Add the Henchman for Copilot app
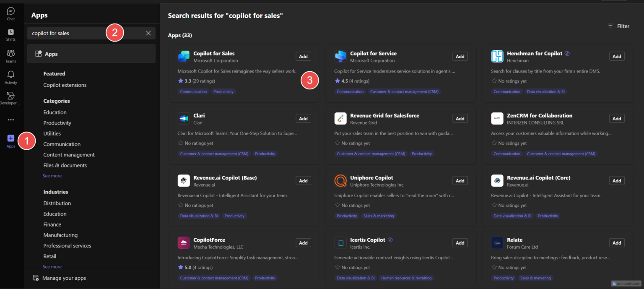Image resolution: width=644 pixels, height=289 pixels. pyautogui.click(x=616, y=57)
